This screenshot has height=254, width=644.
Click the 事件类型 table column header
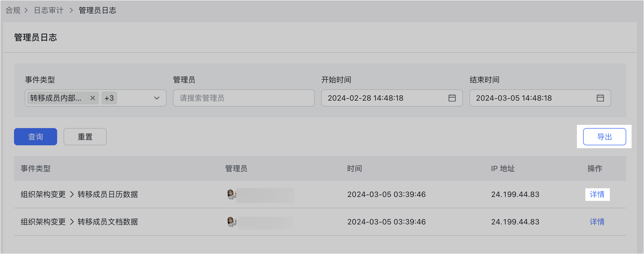36,168
